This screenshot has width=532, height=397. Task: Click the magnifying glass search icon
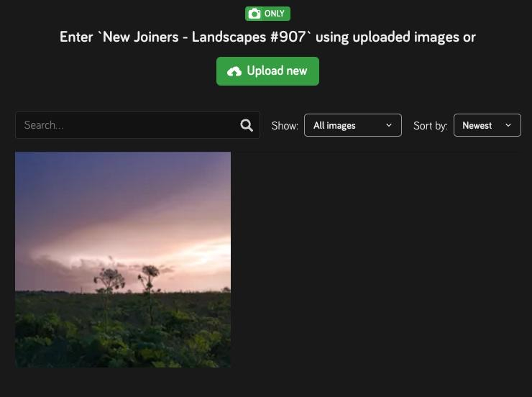pos(247,125)
